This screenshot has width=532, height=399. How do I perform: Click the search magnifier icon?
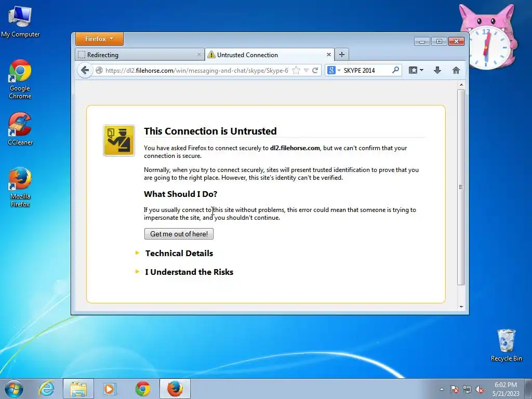tap(395, 70)
